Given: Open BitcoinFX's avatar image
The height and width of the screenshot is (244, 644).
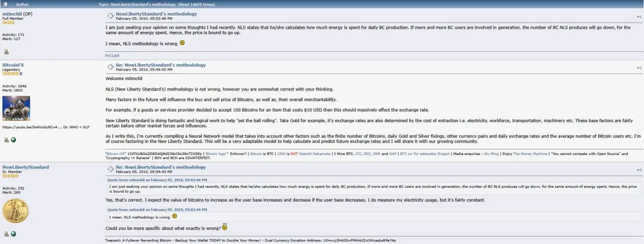Looking at the screenshot, I should point(16,109).
